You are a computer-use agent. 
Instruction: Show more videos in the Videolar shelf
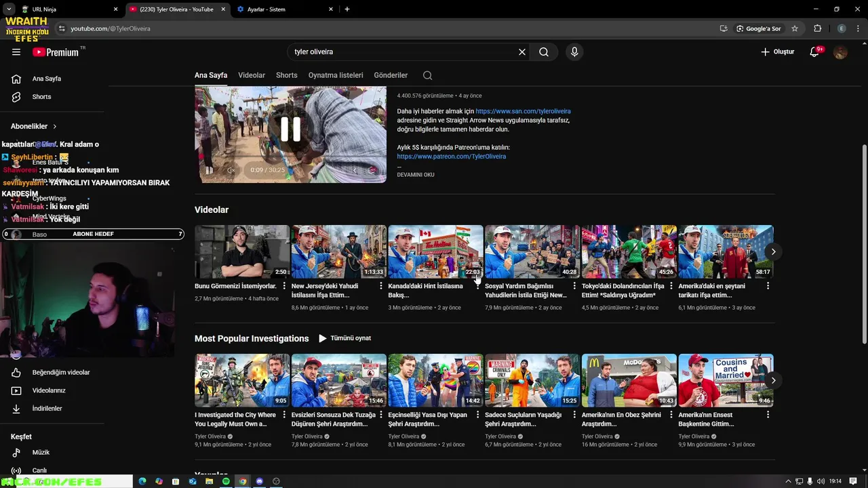(x=773, y=251)
